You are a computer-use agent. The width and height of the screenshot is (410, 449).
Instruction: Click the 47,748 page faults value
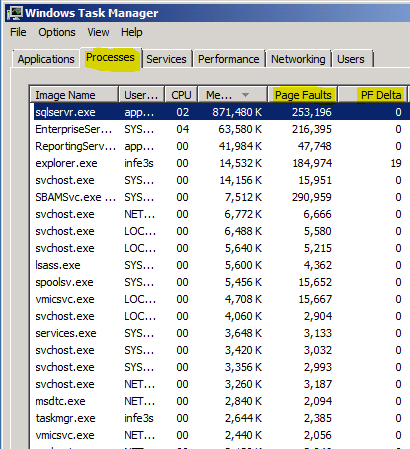pos(315,146)
